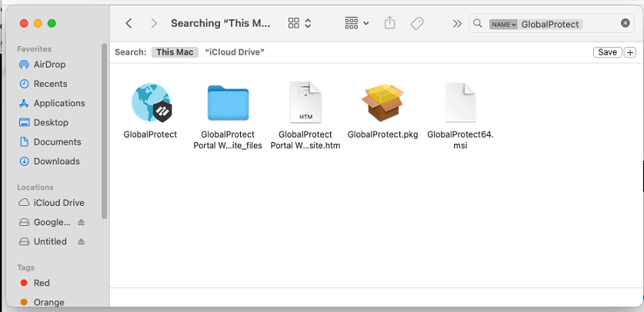Select the Orange tag in sidebar

click(x=48, y=302)
